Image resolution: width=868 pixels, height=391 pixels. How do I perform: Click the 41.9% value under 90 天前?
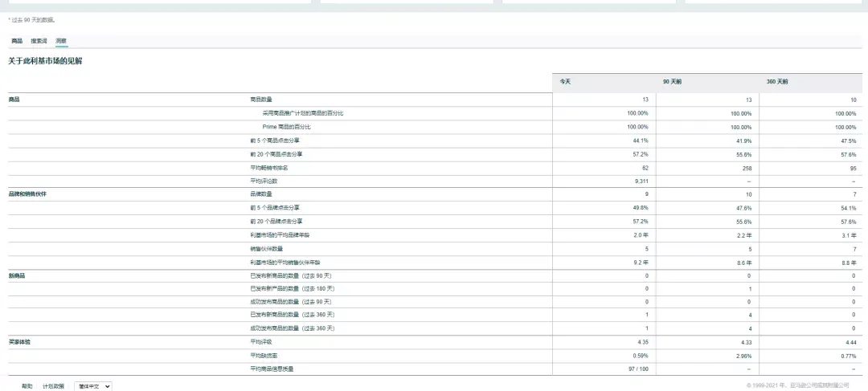pyautogui.click(x=744, y=141)
